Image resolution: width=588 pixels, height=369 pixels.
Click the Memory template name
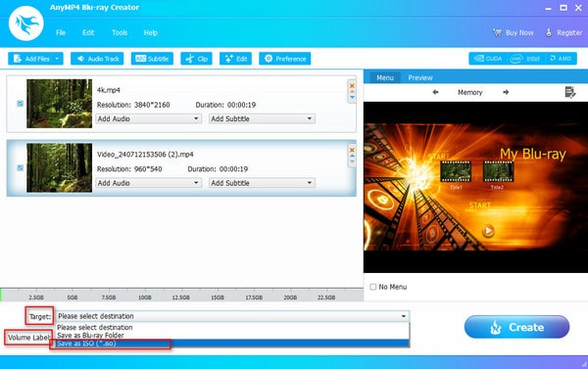[469, 93]
